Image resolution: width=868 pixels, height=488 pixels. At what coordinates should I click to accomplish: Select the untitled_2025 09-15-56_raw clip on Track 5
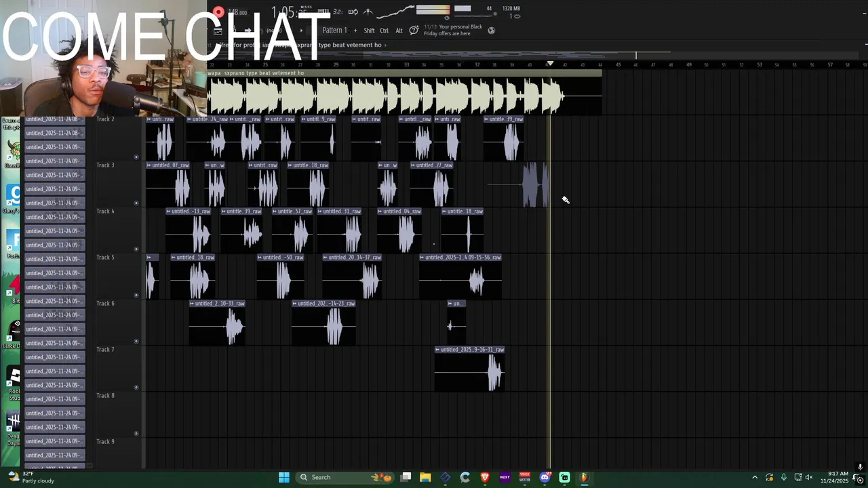coord(460,277)
